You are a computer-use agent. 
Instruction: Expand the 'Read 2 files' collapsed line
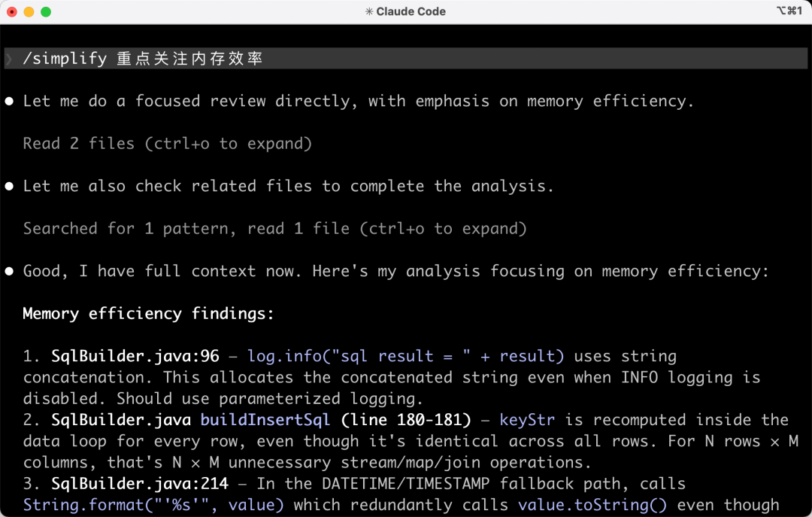coord(167,144)
